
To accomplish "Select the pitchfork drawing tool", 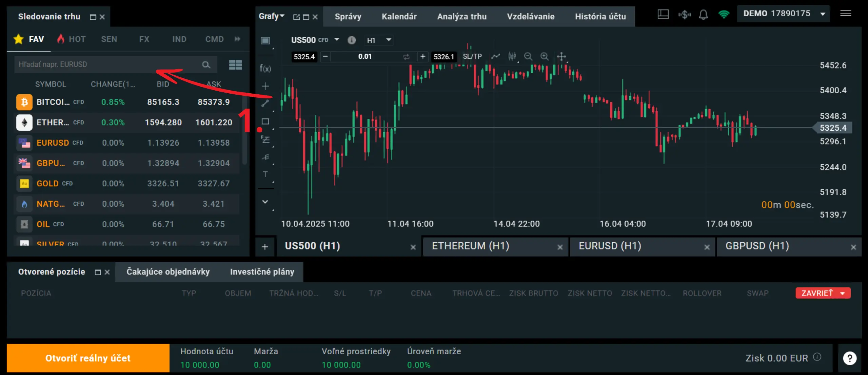I will coord(265,157).
